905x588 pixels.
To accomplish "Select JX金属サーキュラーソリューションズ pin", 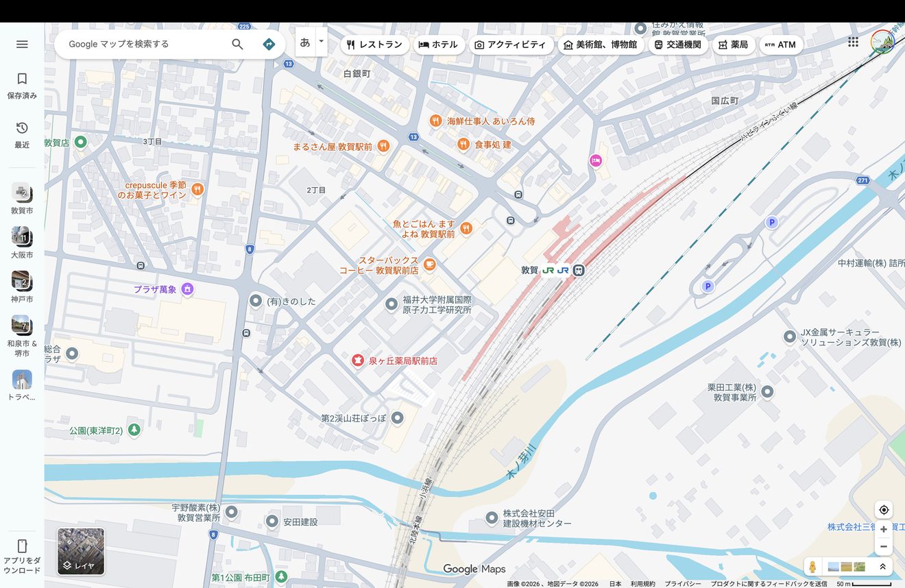I will coord(790,336).
